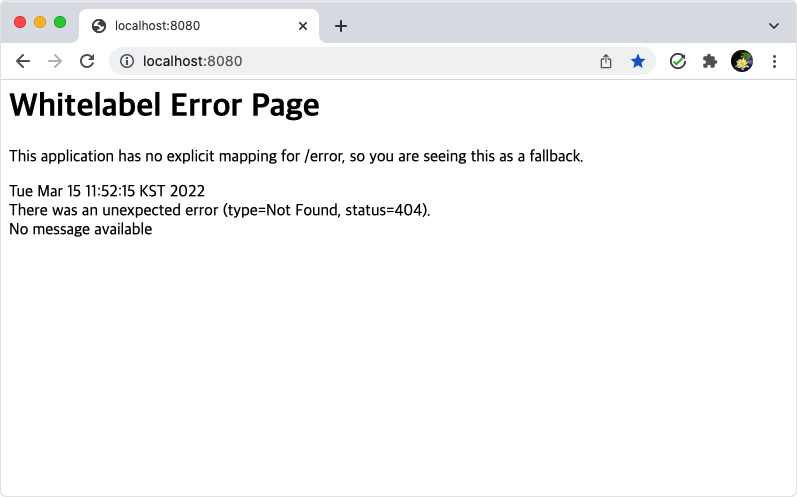This screenshot has height=497, width=797.
Task: Maximize the window with the green button
Action: tap(60, 22)
